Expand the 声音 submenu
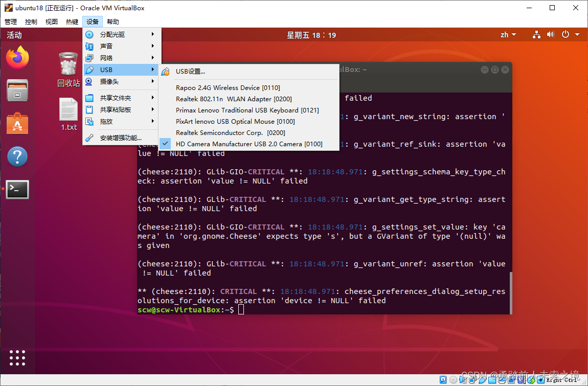 coord(122,46)
